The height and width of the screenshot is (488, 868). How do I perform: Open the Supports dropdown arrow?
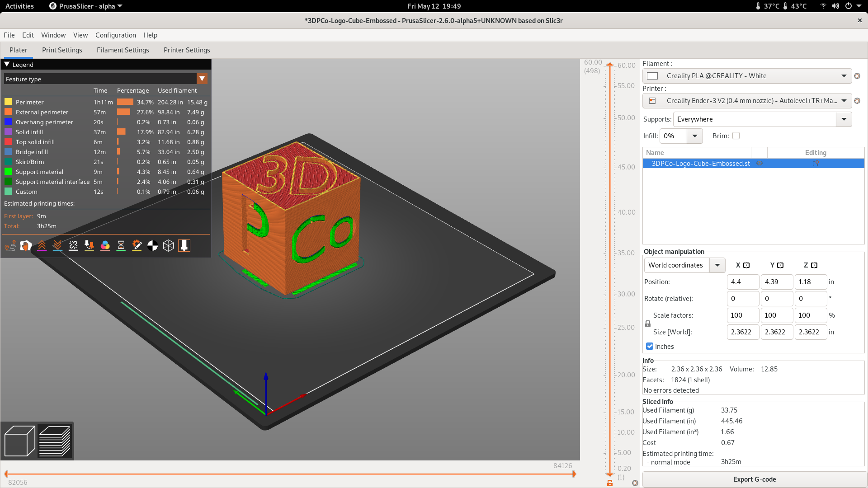[844, 120]
